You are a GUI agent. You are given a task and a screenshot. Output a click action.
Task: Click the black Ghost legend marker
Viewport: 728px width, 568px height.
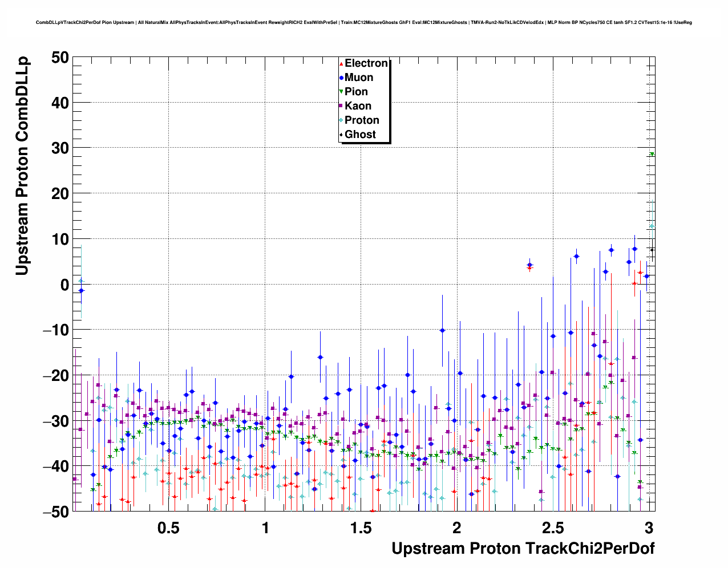pyautogui.click(x=341, y=135)
